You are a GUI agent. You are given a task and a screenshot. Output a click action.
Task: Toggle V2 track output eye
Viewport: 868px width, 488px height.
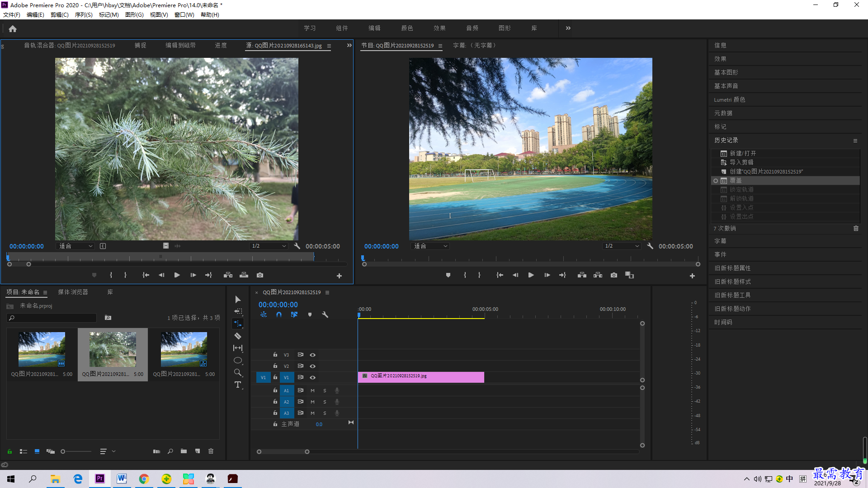(x=312, y=366)
